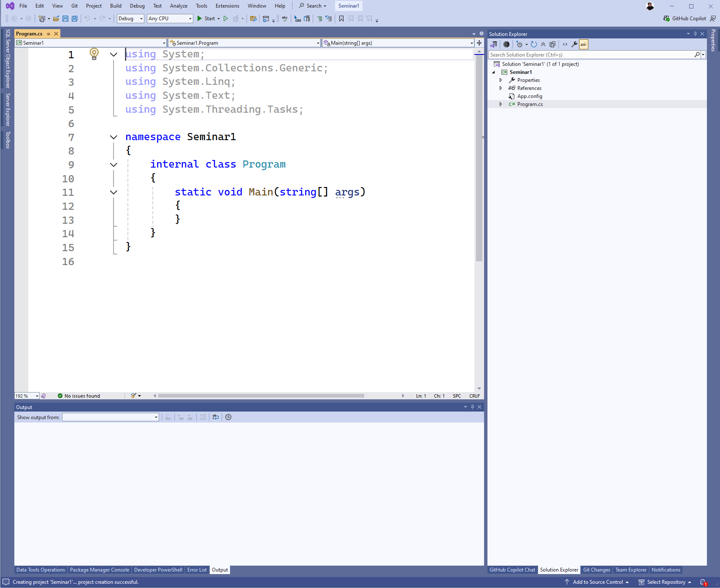Click the Solution Explorer refresh icon
The image size is (720, 588).
point(534,44)
